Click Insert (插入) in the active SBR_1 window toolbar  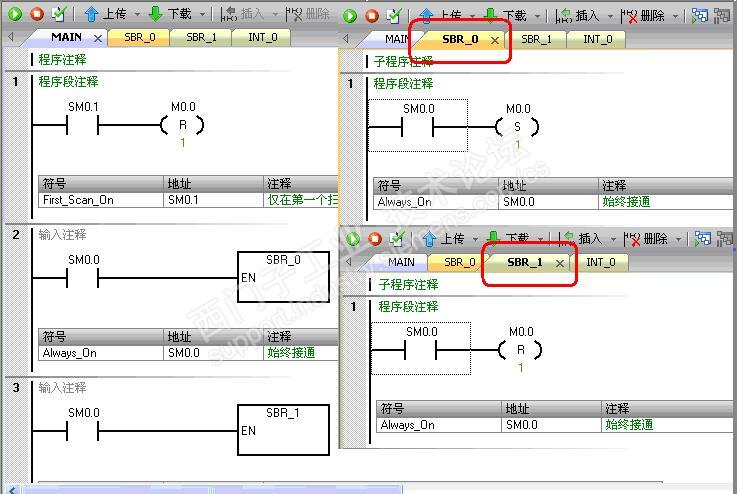pos(580,239)
